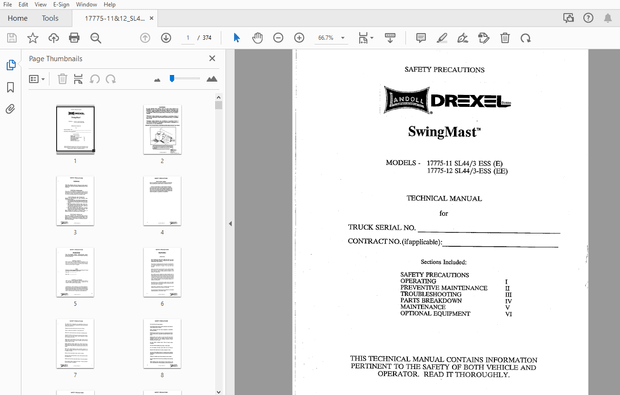Close the 17775-11&12_SL4... document tab

[151, 18]
